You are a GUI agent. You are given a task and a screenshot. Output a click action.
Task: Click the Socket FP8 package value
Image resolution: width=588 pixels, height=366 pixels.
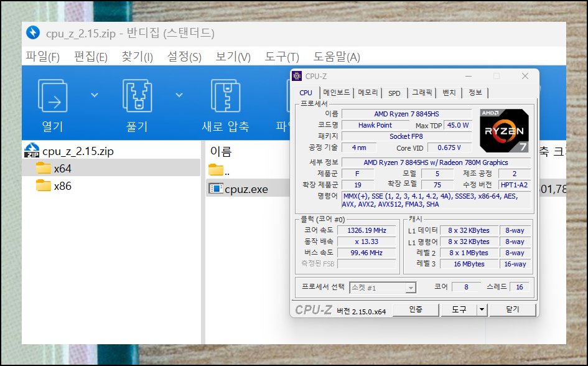click(x=406, y=136)
